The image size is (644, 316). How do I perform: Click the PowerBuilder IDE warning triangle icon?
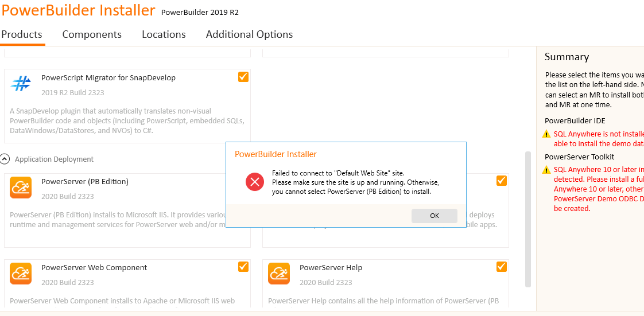tap(546, 134)
